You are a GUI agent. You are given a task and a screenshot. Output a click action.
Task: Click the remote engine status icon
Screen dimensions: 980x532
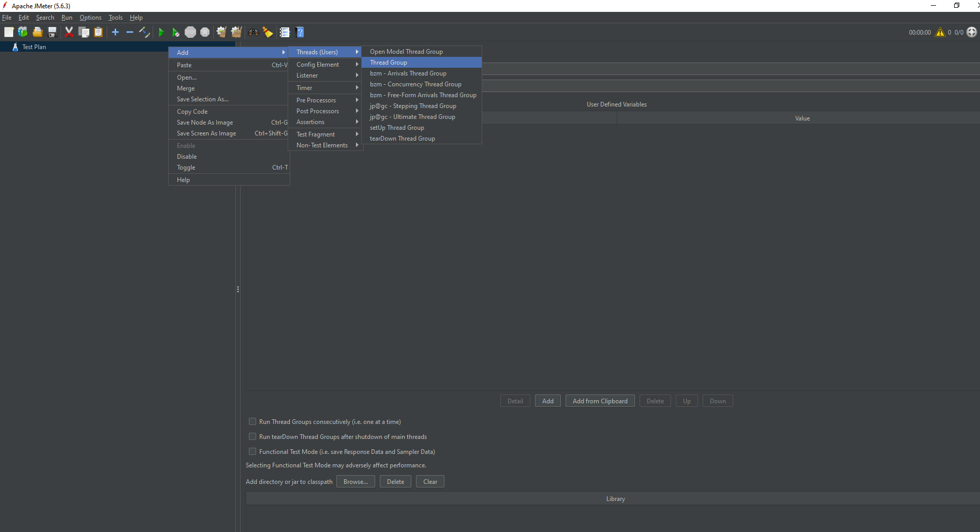click(972, 32)
